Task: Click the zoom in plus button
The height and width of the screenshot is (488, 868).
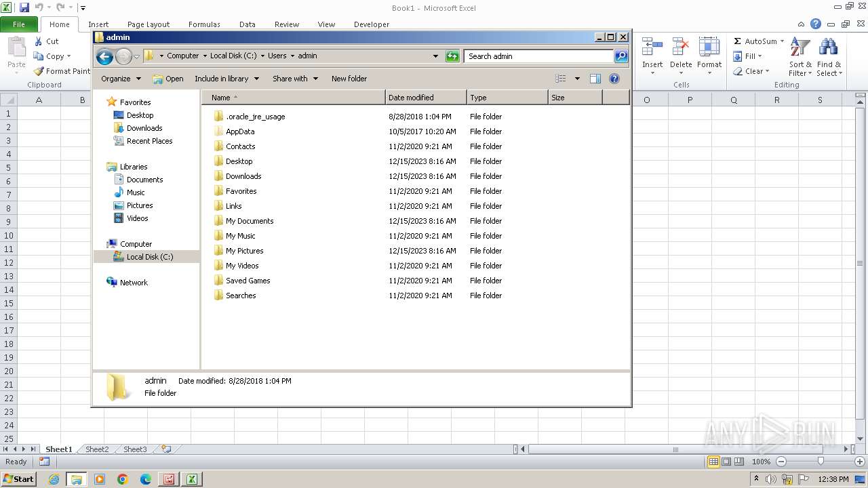Action: pos(859,462)
